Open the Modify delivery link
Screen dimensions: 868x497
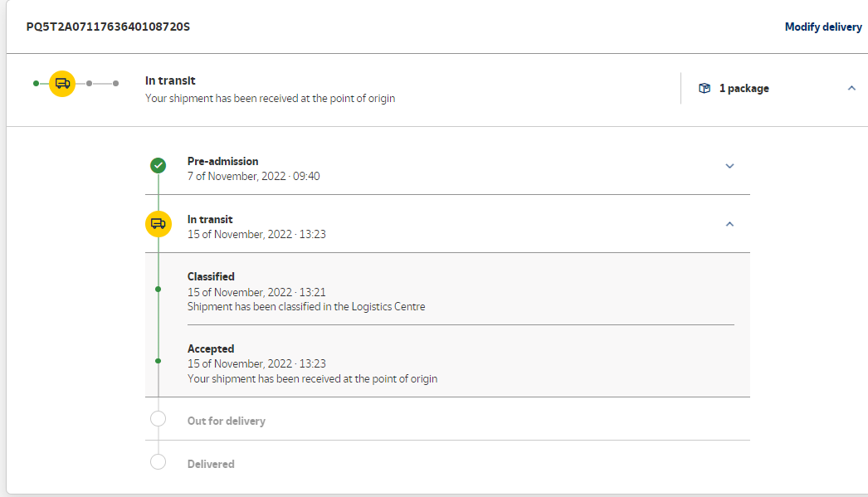(823, 27)
